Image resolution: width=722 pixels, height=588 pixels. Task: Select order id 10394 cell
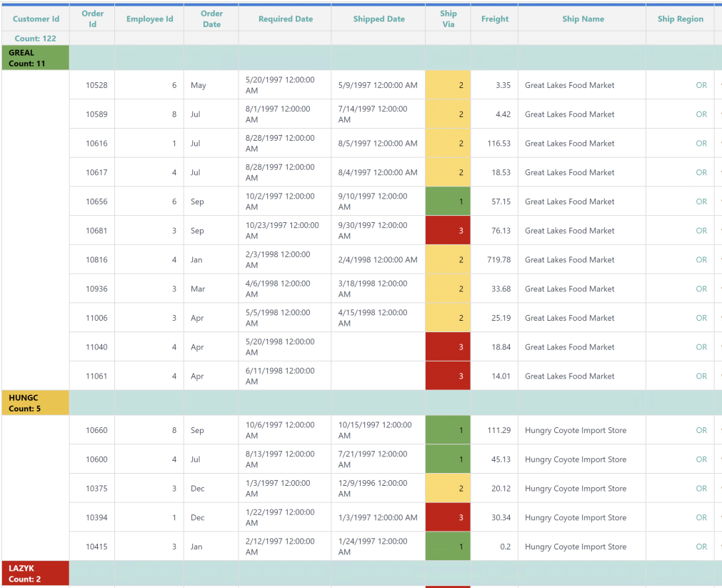click(92, 517)
